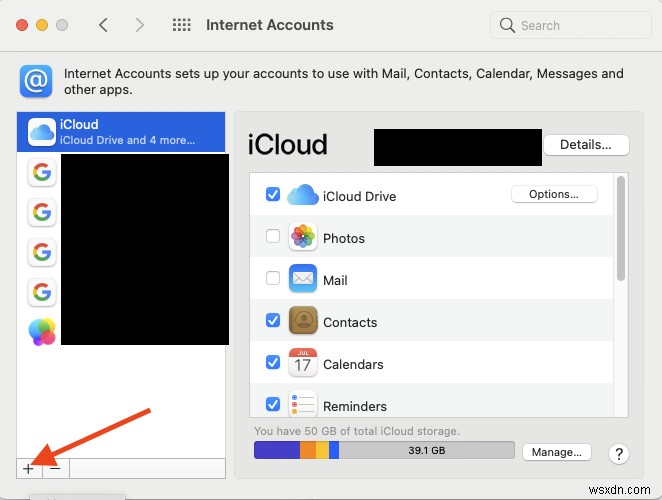662x500 pixels.
Task: Click the large iCloud heading
Action: (287, 144)
